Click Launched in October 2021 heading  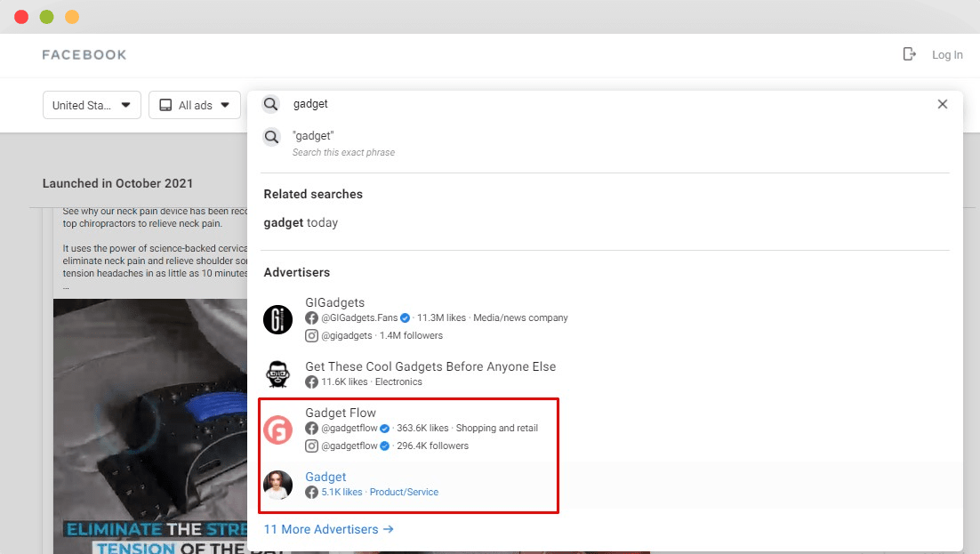(117, 183)
